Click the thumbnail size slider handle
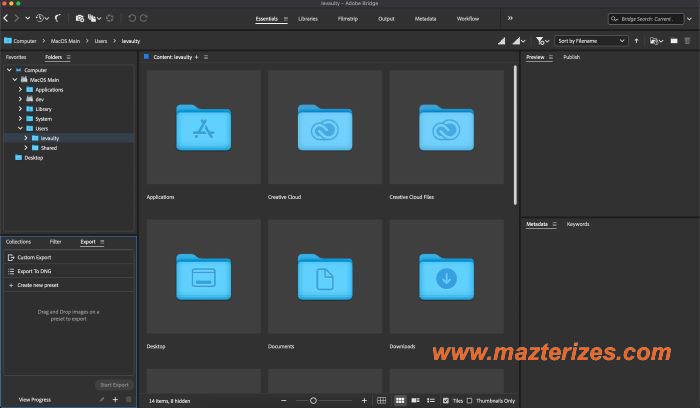 (x=313, y=401)
